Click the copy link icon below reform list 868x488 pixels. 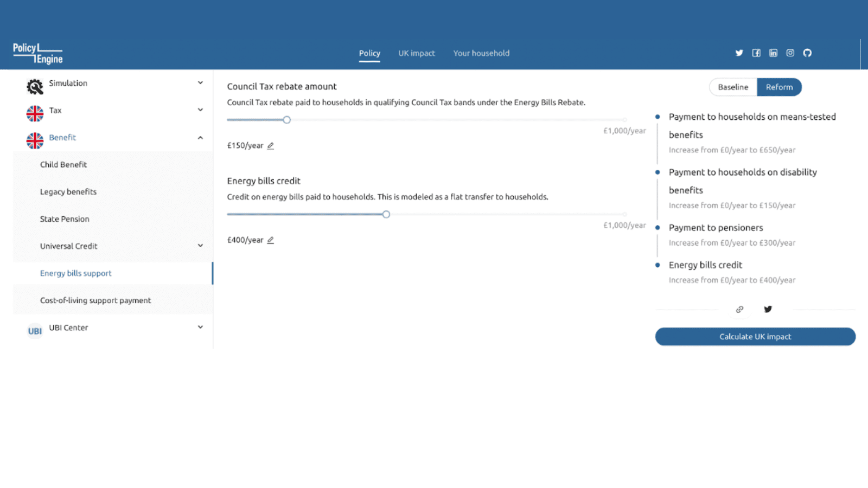coord(739,310)
